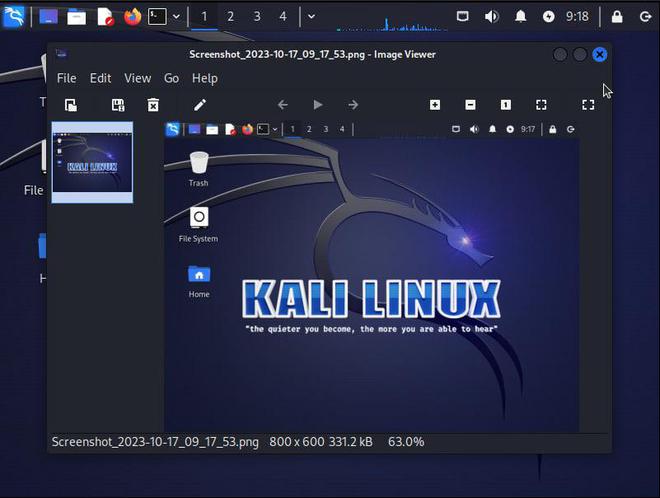Expand the panel window list dropdown
This screenshot has width=660, height=498.
311,16
